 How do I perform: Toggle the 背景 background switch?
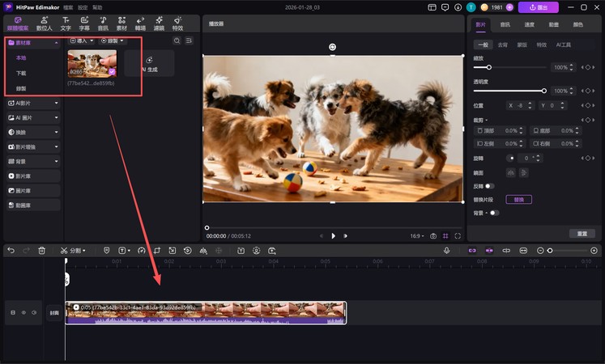click(x=493, y=213)
